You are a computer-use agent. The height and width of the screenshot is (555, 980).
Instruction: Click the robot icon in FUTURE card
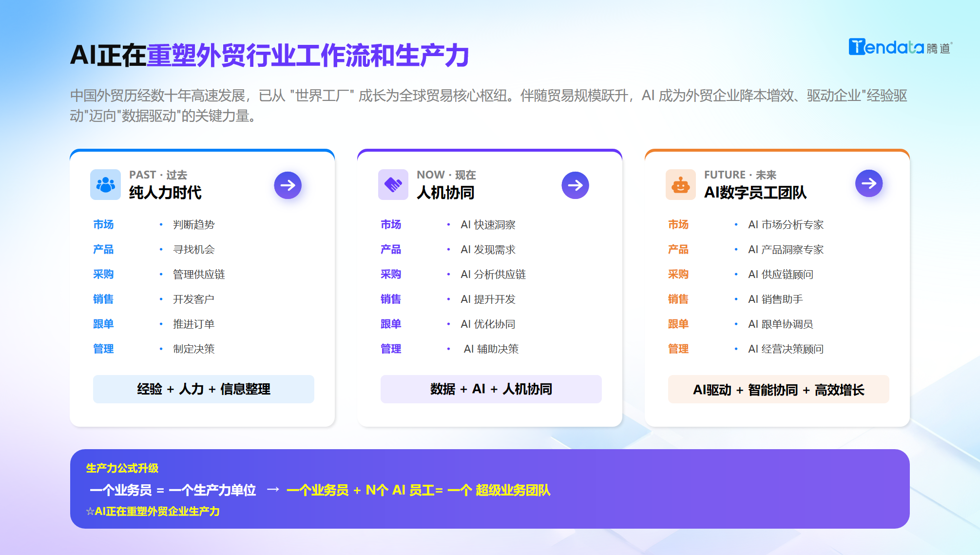pos(680,184)
